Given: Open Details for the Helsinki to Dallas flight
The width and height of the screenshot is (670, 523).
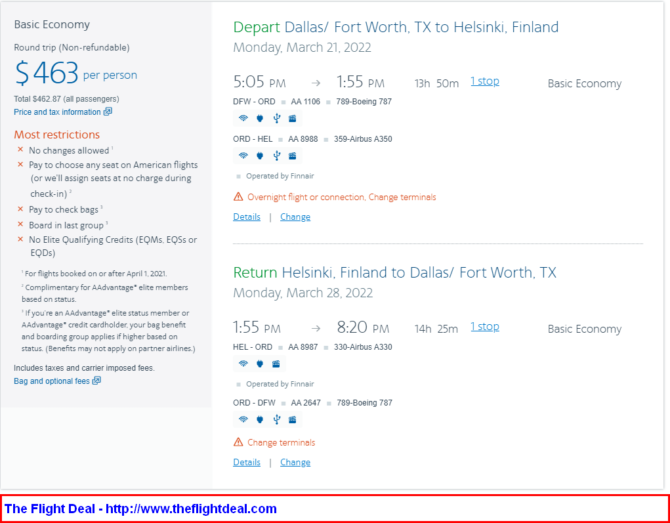Looking at the screenshot, I should (x=247, y=462).
